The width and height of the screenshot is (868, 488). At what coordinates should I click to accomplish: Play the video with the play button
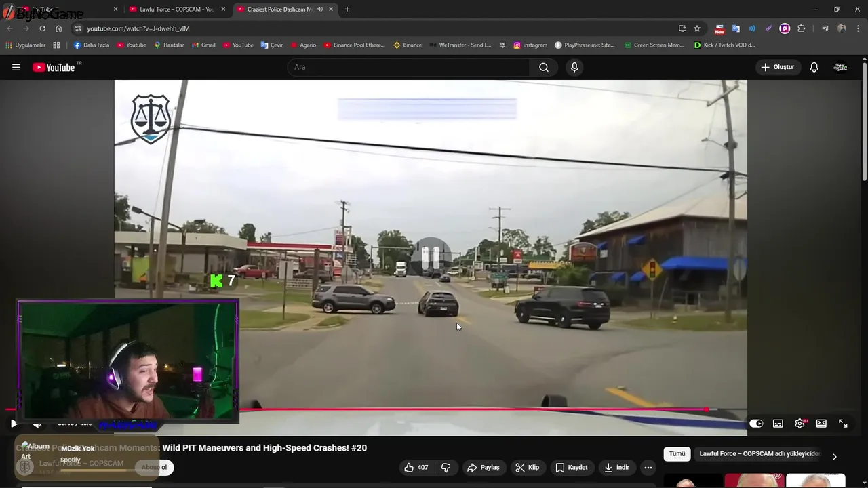14,424
